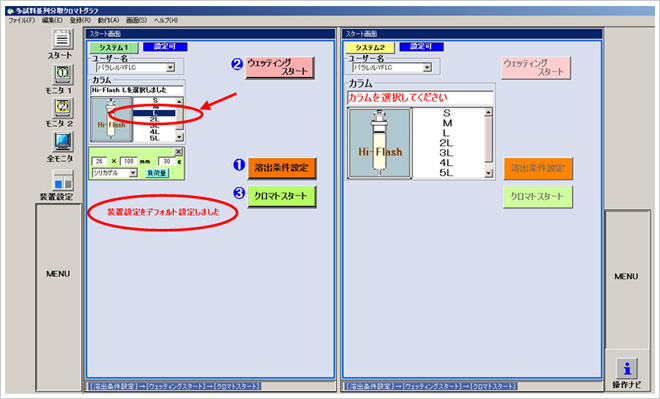Open the ヘルプ(H) menu

pos(165,20)
